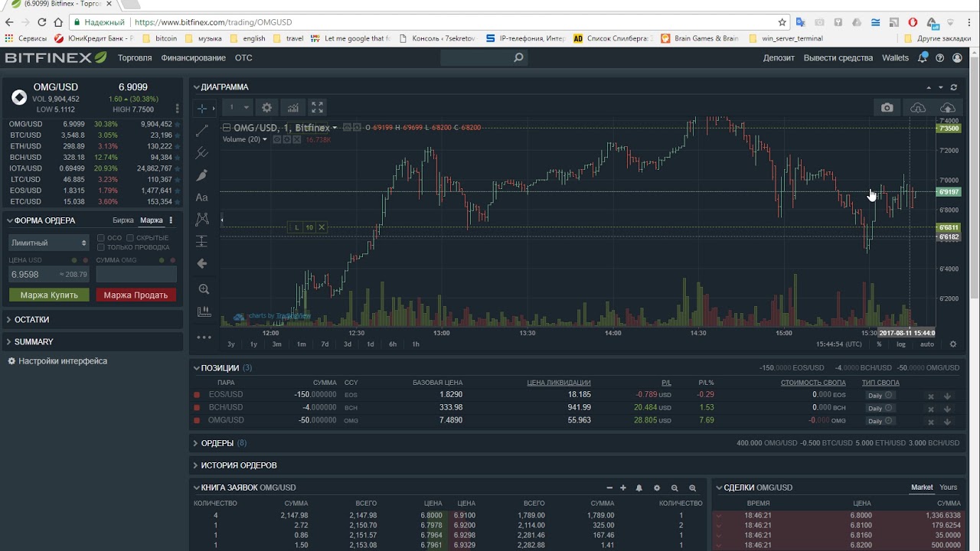Select the chart zoom-in magnifier tool
Image resolution: width=980 pixels, height=551 pixels.
(x=204, y=289)
